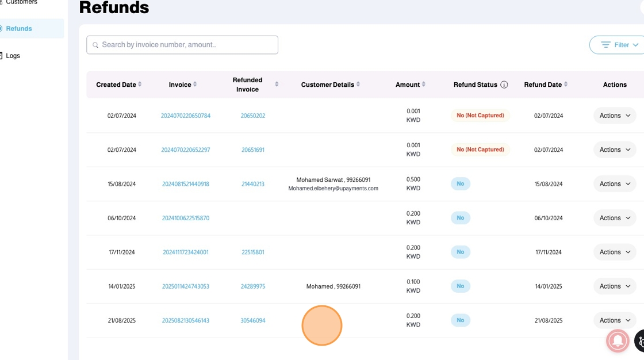Go to Logs in the sidebar
Image resolution: width=644 pixels, height=360 pixels.
coord(13,56)
